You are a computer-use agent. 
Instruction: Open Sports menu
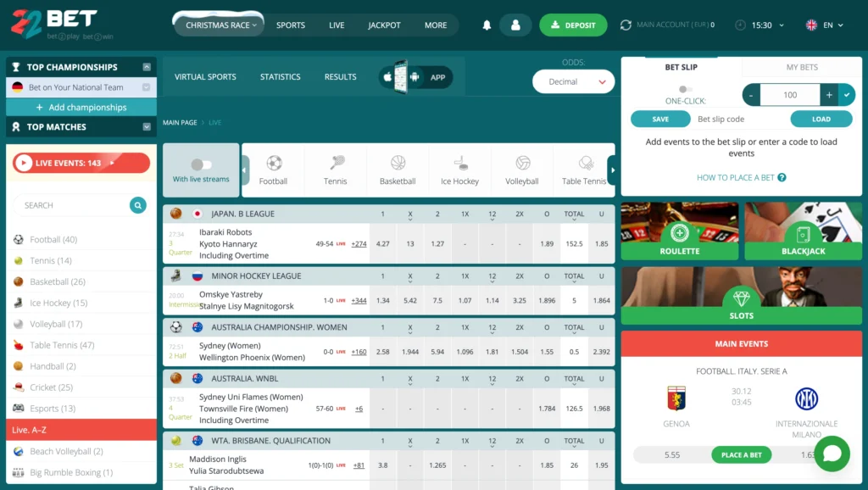(291, 25)
